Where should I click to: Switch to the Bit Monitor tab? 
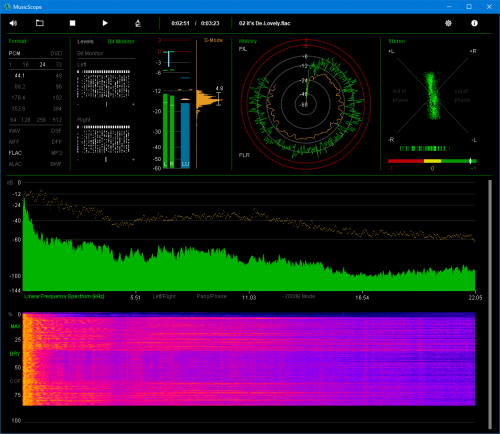[121, 41]
